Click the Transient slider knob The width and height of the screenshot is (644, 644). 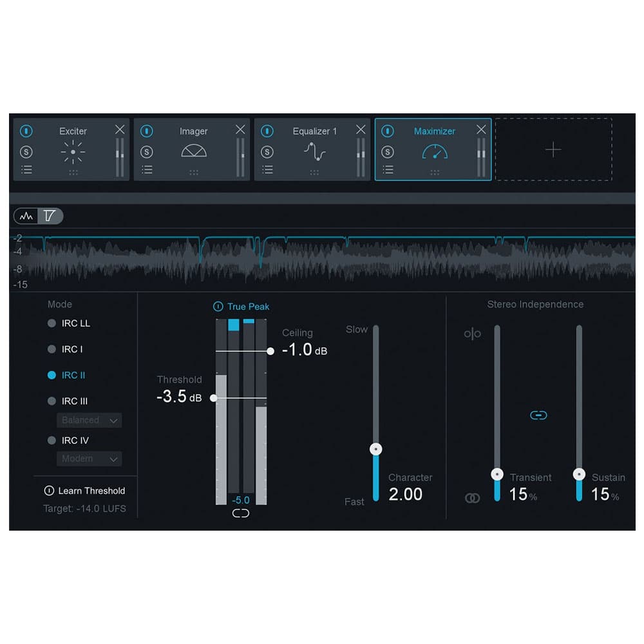click(x=497, y=475)
